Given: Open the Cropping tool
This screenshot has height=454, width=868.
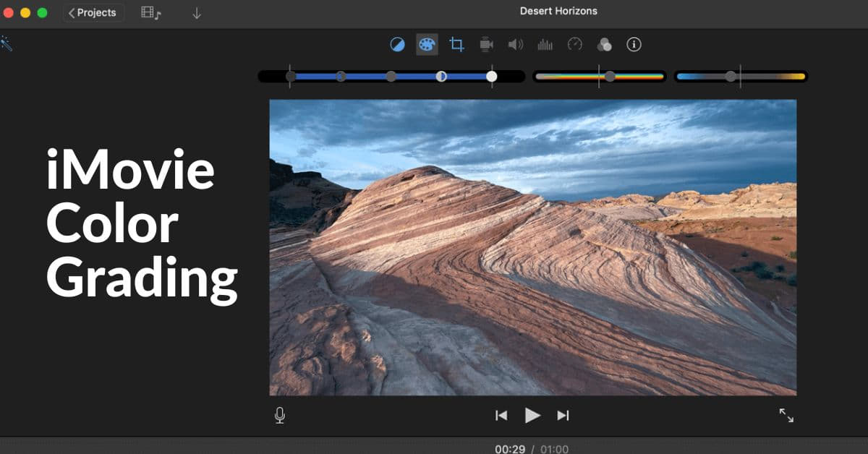Looking at the screenshot, I should (456, 45).
